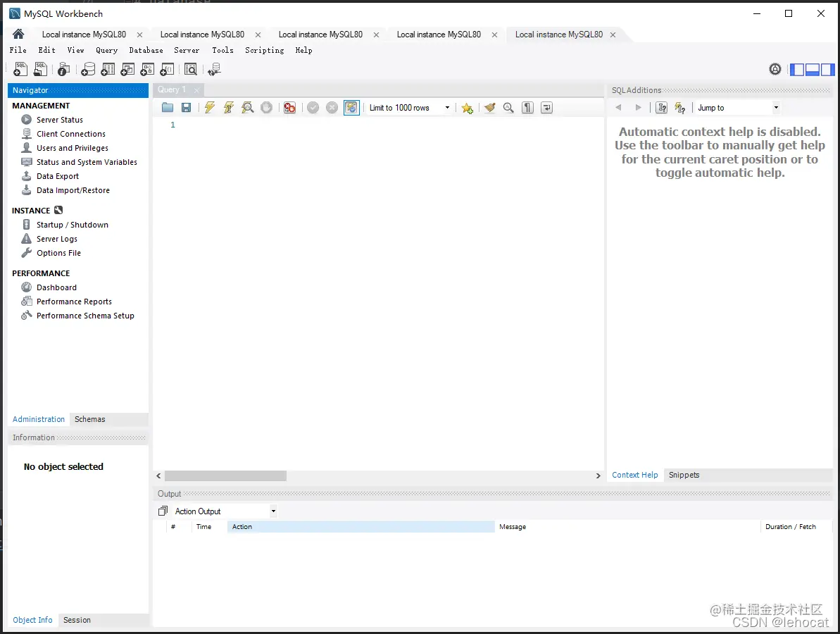Screen dimensions: 840x634
Task: Open Performance Schema Setup
Action: pyautogui.click(x=85, y=316)
